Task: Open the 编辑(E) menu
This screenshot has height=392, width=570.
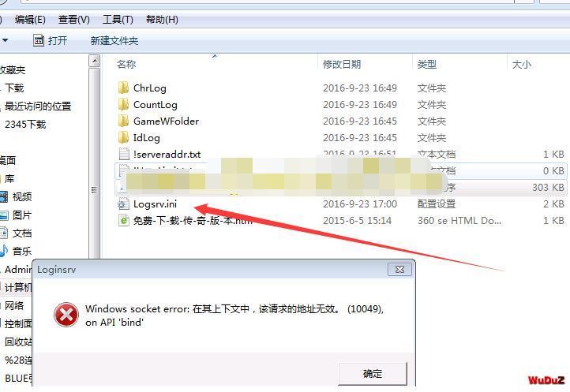Action: click(x=30, y=19)
